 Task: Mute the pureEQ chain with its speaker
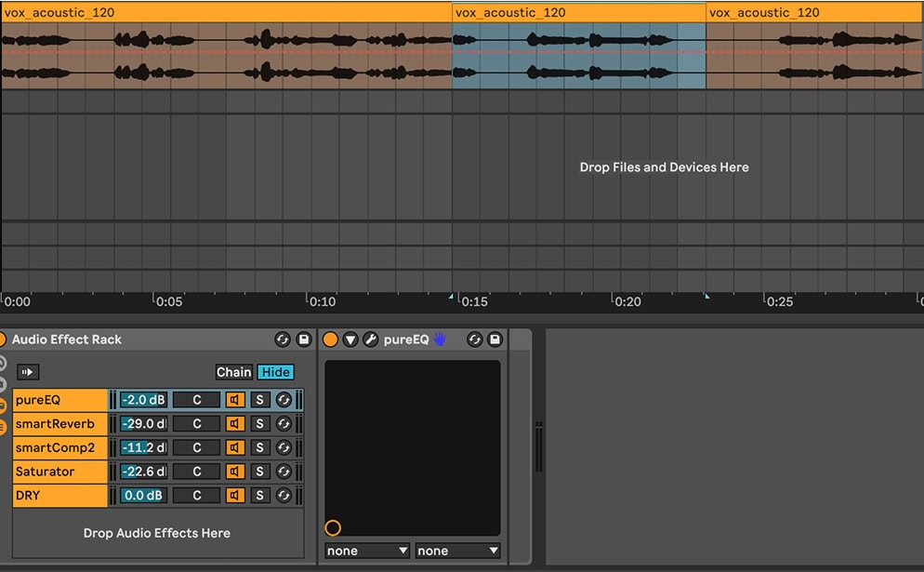tap(235, 400)
